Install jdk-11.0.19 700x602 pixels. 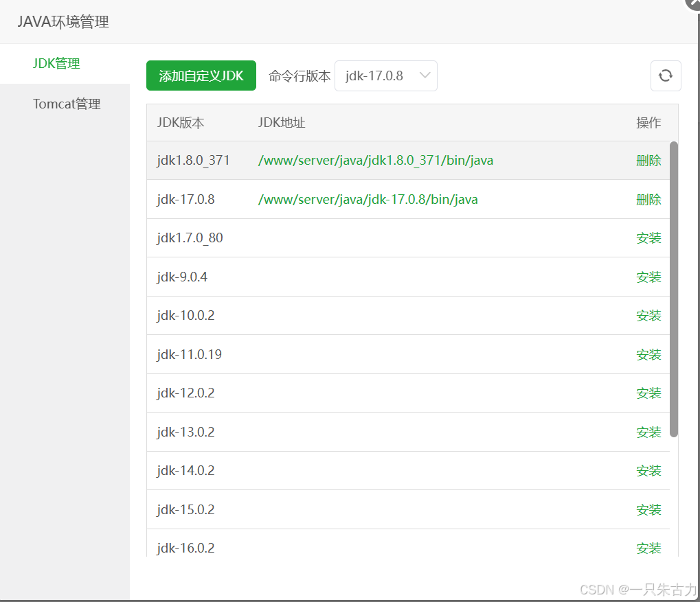pos(648,354)
